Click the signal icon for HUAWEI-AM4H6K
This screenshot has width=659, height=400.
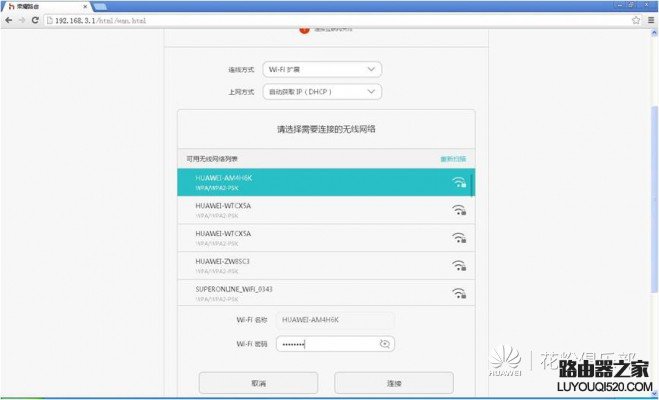point(459,182)
